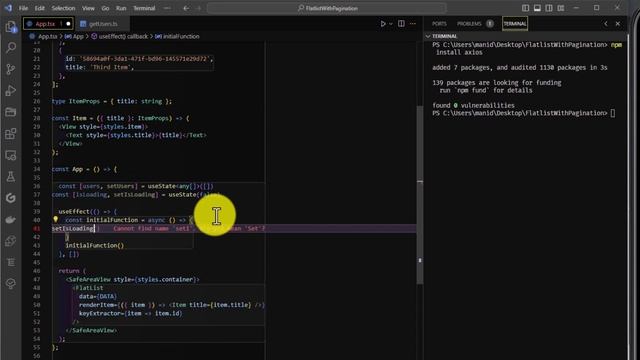Close the unsaved App.tsx tab dot
The height and width of the screenshot is (360, 640).
pos(68,24)
